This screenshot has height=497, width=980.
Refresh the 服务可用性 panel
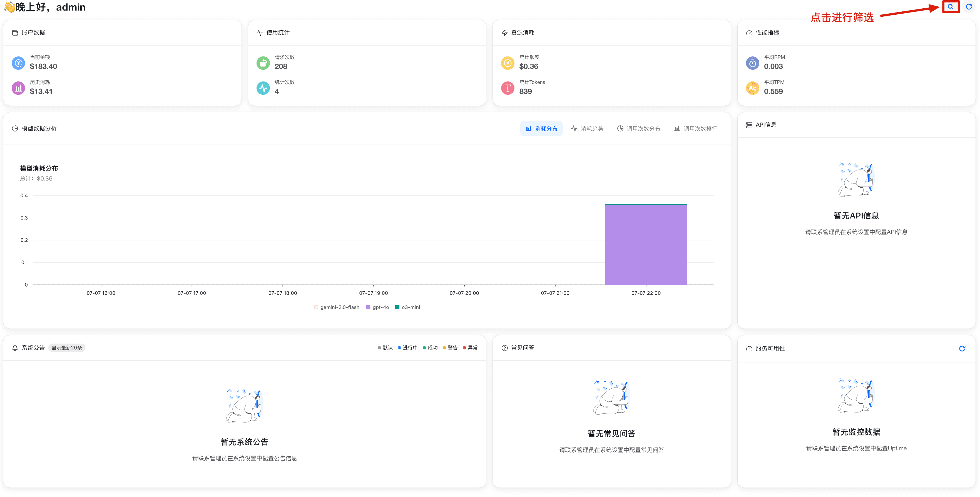click(962, 348)
